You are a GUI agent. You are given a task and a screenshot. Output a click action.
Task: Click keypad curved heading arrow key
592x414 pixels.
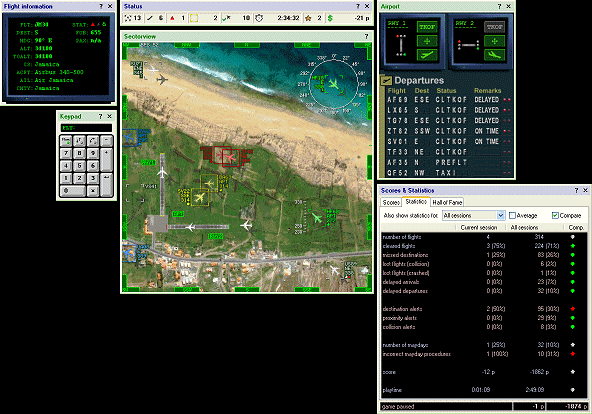coord(93,141)
